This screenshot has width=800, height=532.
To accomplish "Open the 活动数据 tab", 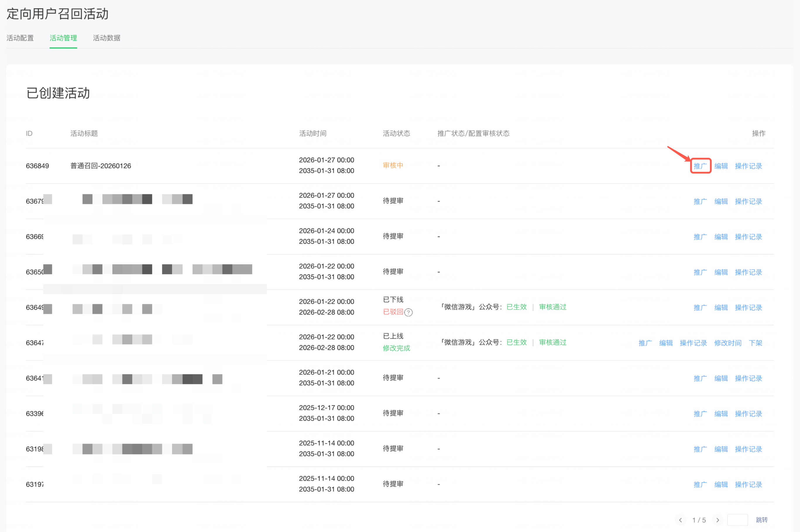I will click(x=106, y=38).
